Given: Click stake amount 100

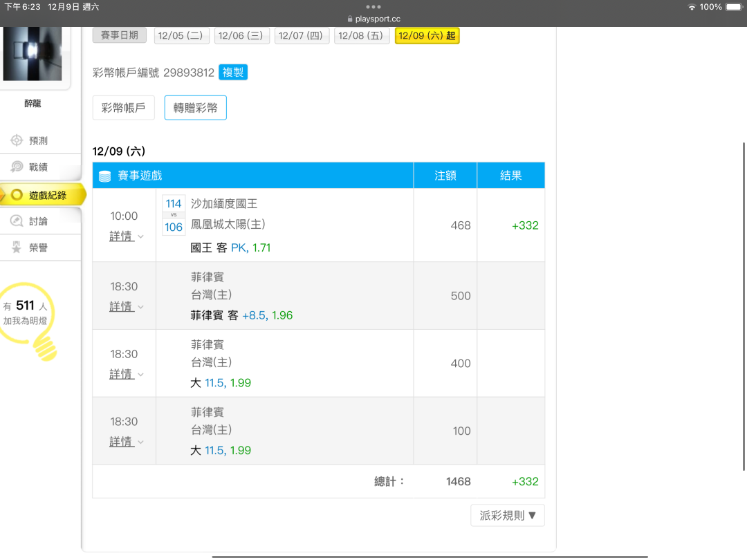Looking at the screenshot, I should point(461,431).
